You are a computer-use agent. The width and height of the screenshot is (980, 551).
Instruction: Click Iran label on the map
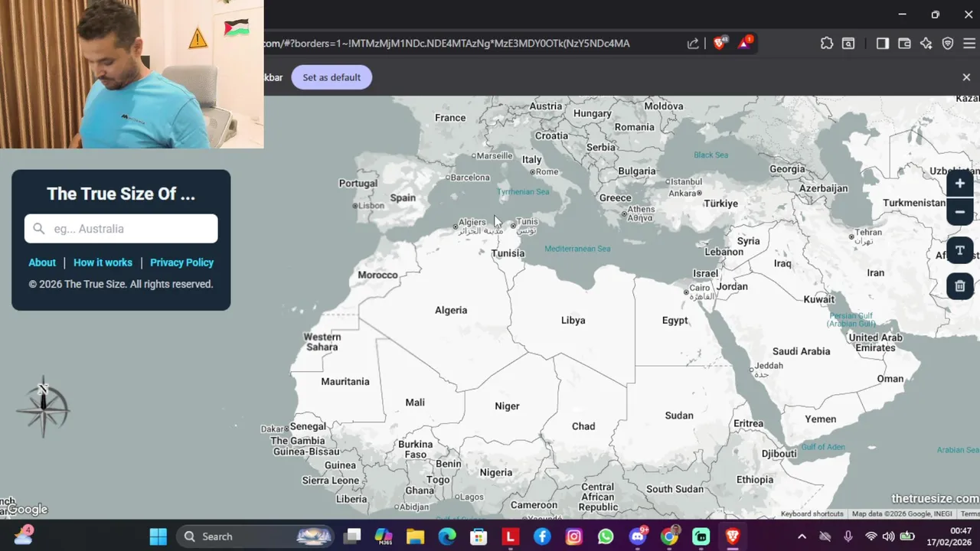[875, 272]
